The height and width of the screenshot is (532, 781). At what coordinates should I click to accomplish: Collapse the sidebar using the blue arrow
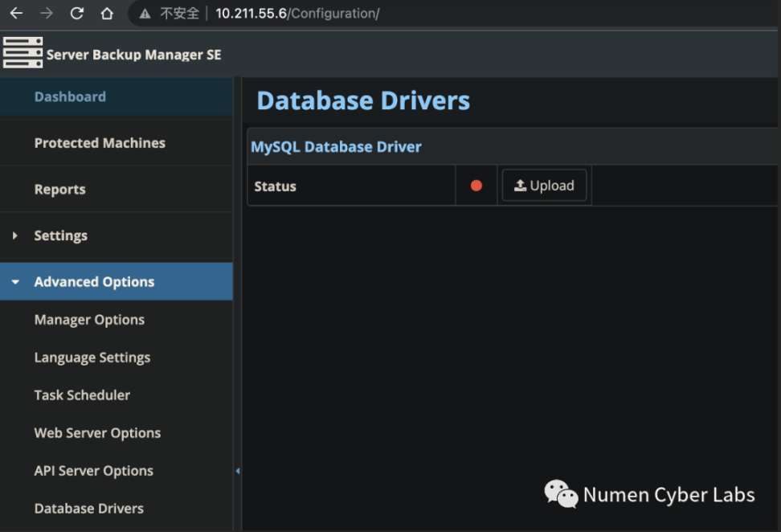(x=237, y=473)
